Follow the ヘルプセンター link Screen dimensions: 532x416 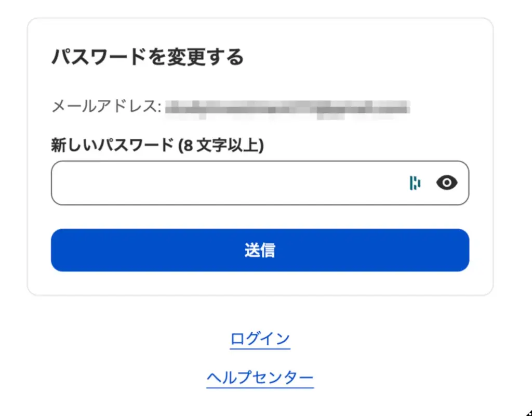coord(260,378)
